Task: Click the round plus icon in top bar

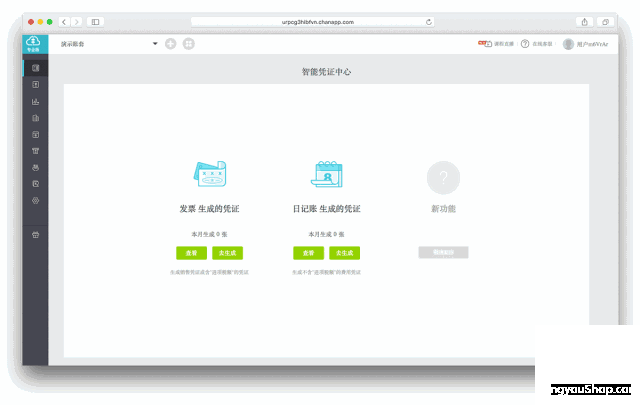Action: (171, 44)
